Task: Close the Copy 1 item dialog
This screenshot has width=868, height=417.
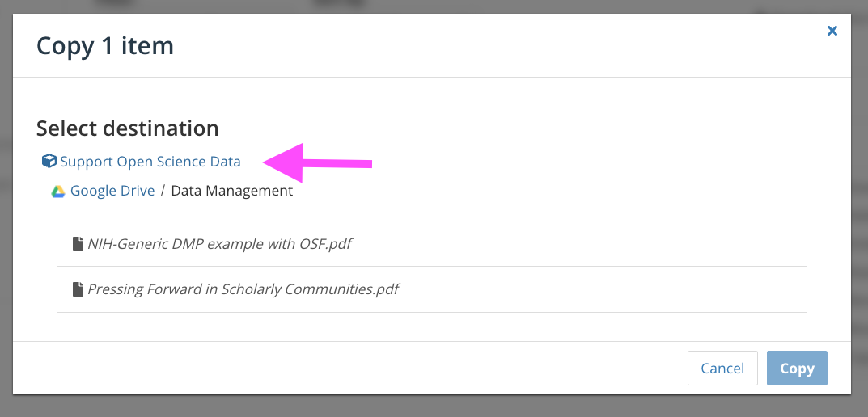Action: click(x=832, y=31)
